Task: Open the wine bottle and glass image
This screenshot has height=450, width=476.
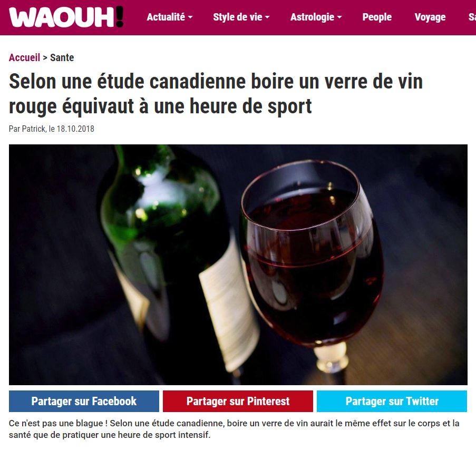Action: point(238,265)
